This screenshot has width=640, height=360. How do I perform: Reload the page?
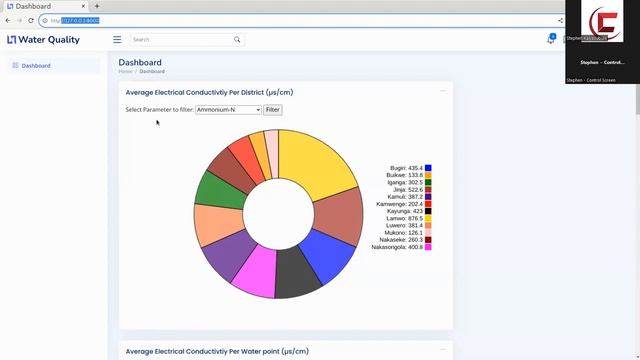pos(31,20)
